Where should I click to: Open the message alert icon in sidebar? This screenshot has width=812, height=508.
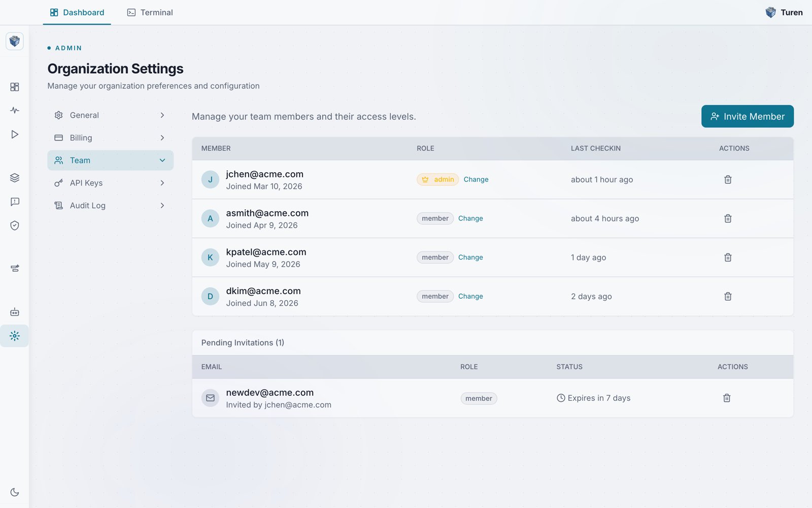tap(15, 202)
